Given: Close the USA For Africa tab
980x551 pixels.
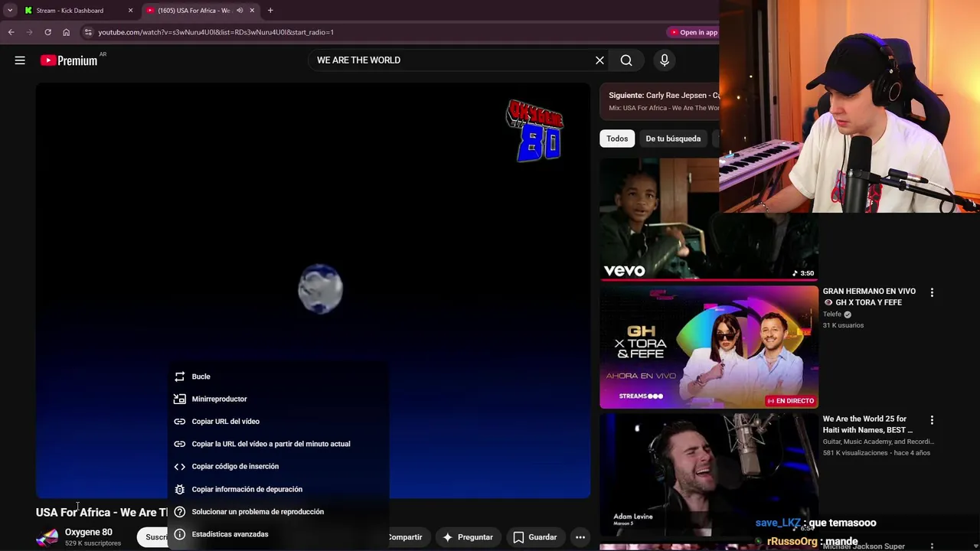Looking at the screenshot, I should tap(252, 11).
